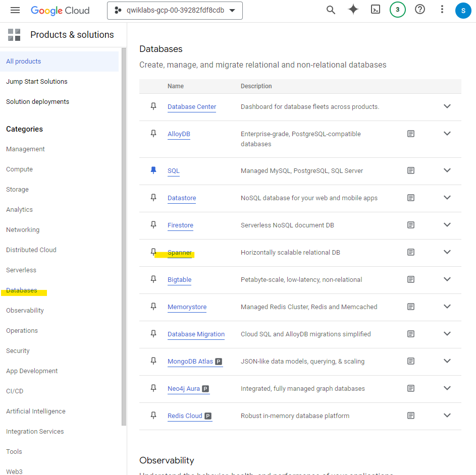The width and height of the screenshot is (476, 475).
Task: Activate Cloud Shell terminal icon
Action: pyautogui.click(x=376, y=10)
